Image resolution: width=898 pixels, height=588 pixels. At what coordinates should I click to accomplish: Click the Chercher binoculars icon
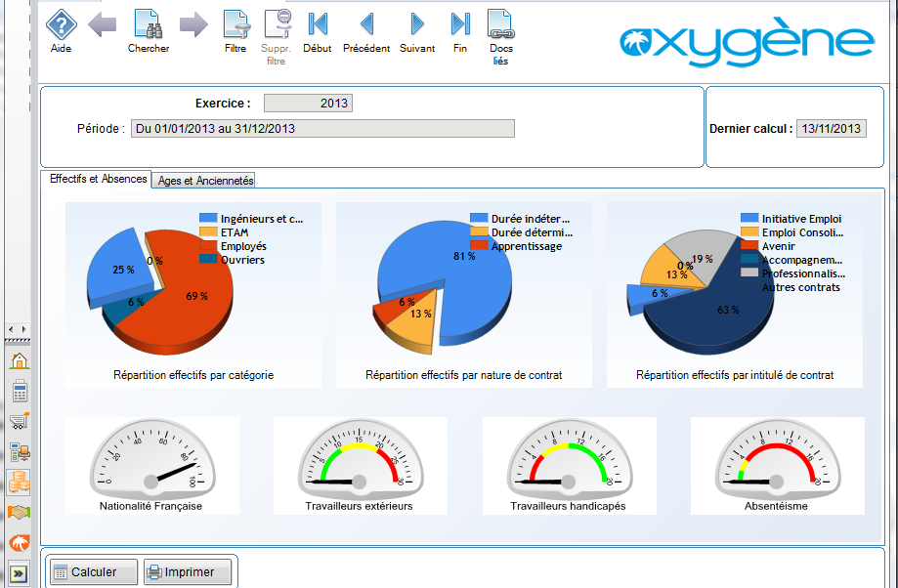148,26
